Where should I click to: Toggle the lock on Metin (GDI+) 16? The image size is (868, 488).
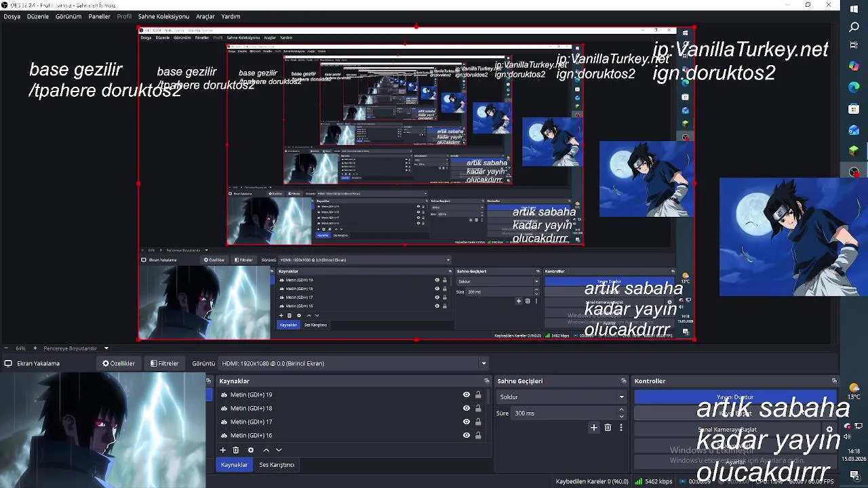[477, 435]
